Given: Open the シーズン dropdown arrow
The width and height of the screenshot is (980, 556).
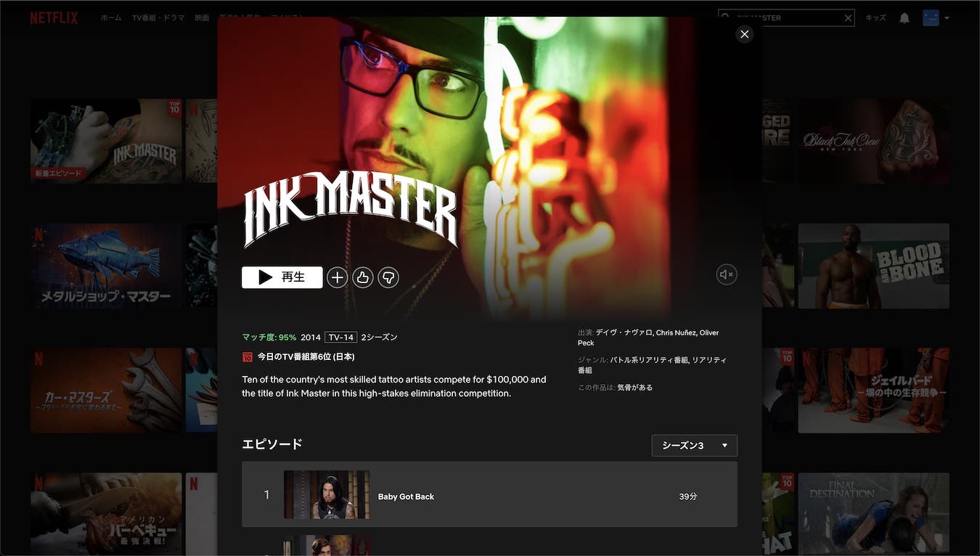Looking at the screenshot, I should (723, 445).
